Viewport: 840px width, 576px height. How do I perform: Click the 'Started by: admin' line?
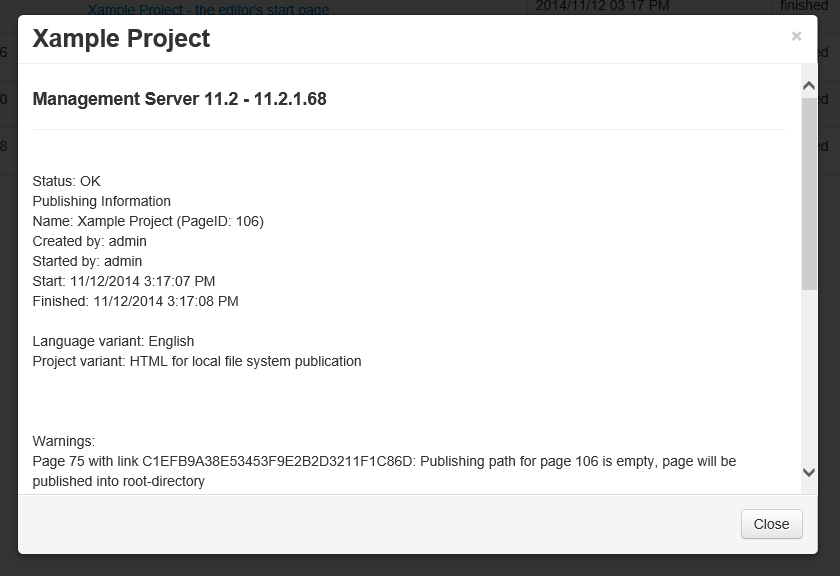pyautogui.click(x=87, y=261)
